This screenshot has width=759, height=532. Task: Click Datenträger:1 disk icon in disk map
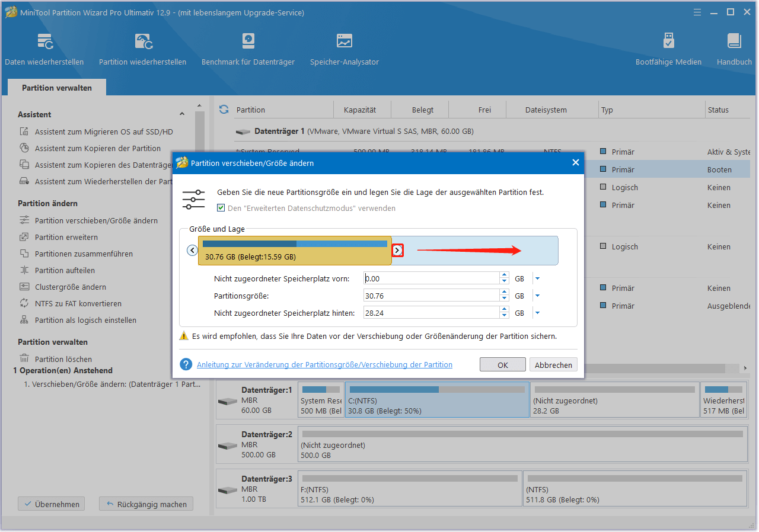(227, 401)
